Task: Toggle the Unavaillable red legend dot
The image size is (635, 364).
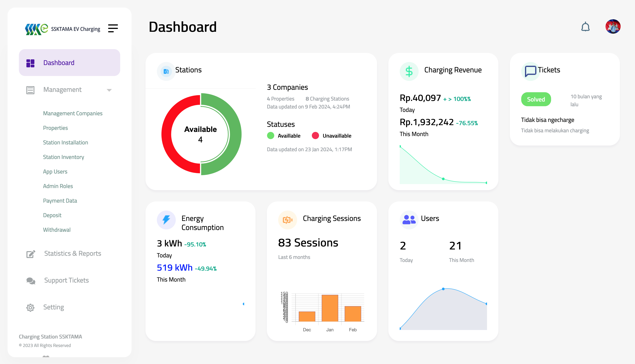Action: pos(315,136)
